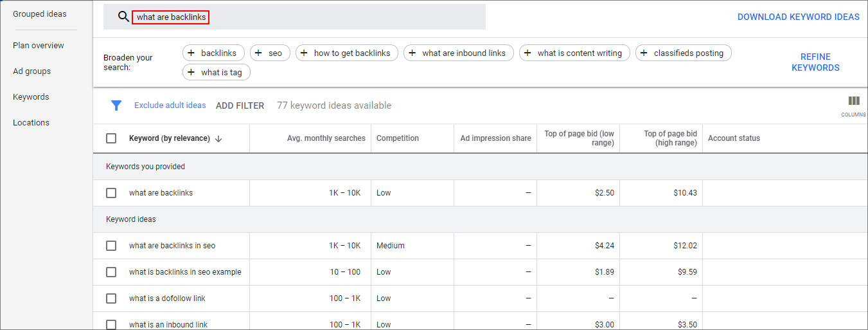Viewport: 868px width, 330px height.
Task: Click the $4.24 low bid value
Action: tap(605, 246)
